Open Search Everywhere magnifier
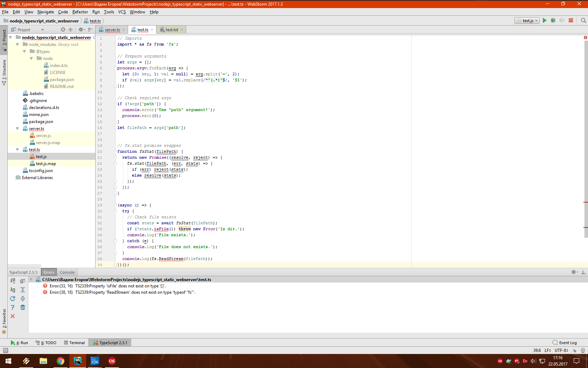 click(583, 21)
